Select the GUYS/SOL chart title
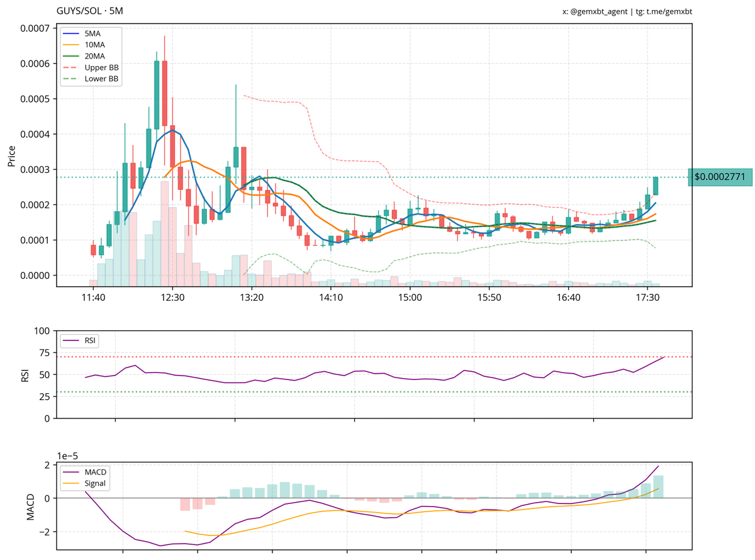755x560 pixels. (80, 11)
